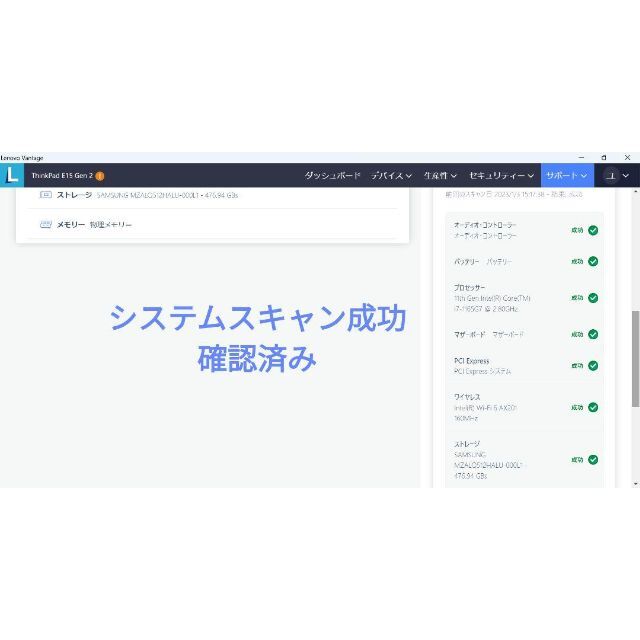Click green check for オーディオ・コントローラー result
The width and height of the screenshot is (640, 640).
[x=593, y=230]
